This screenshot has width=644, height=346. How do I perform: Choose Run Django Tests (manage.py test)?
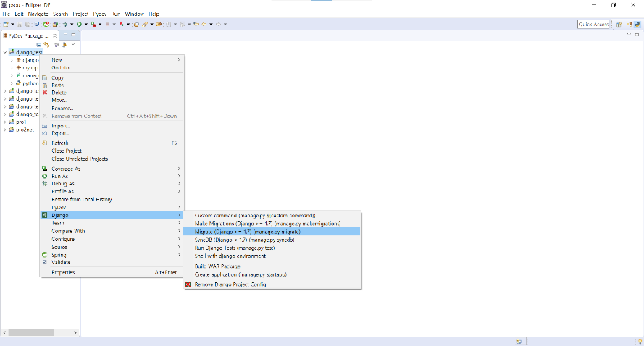(x=272, y=248)
